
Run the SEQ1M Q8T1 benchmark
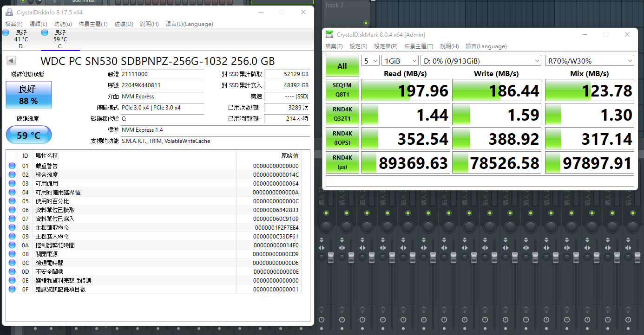(342, 90)
